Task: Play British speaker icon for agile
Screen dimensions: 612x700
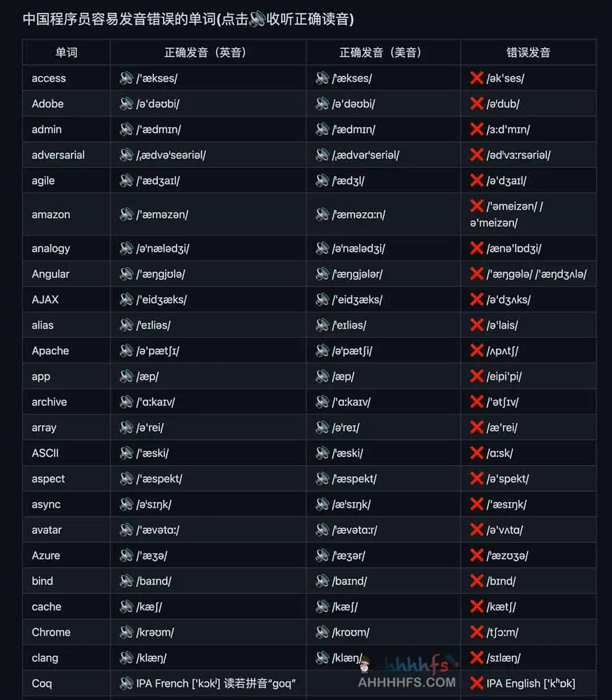Action: tap(126, 181)
